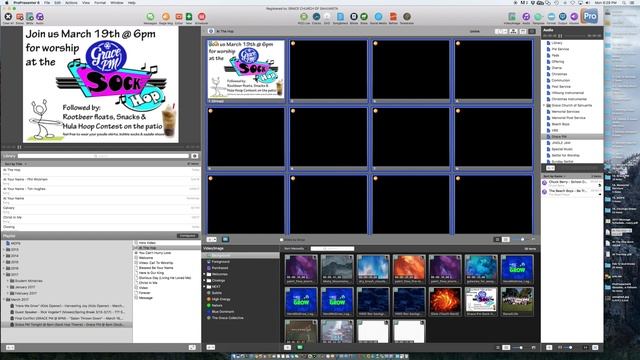Viewport: 640px width, 360px height.
Task: Expand the Welcomes media folder
Action: [204, 274]
